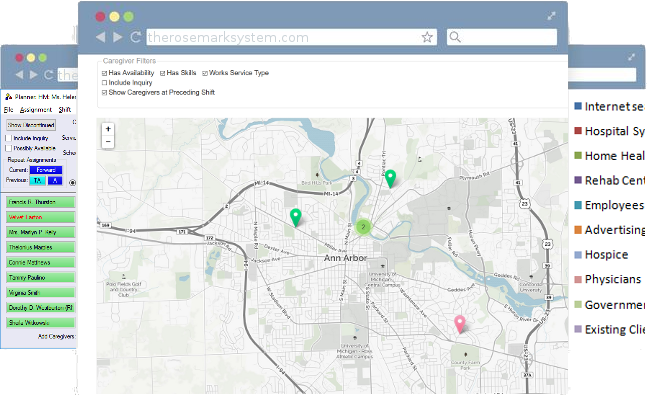Zoom out on the map

[x=108, y=142]
